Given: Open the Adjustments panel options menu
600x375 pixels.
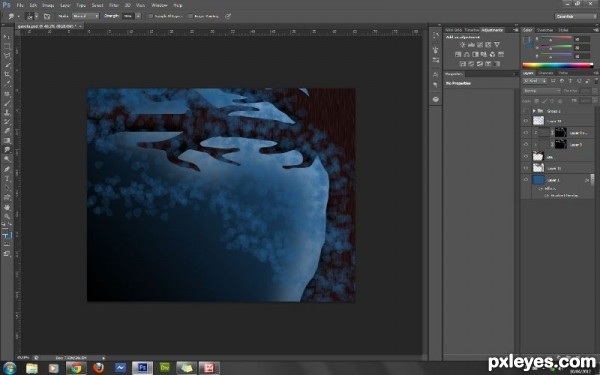Looking at the screenshot, I should (515, 30).
